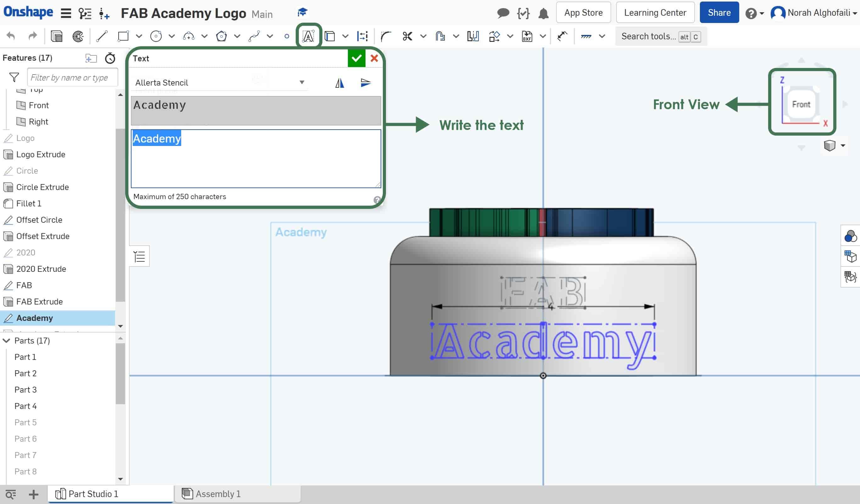Select the Linear pattern tool icon

494,36
